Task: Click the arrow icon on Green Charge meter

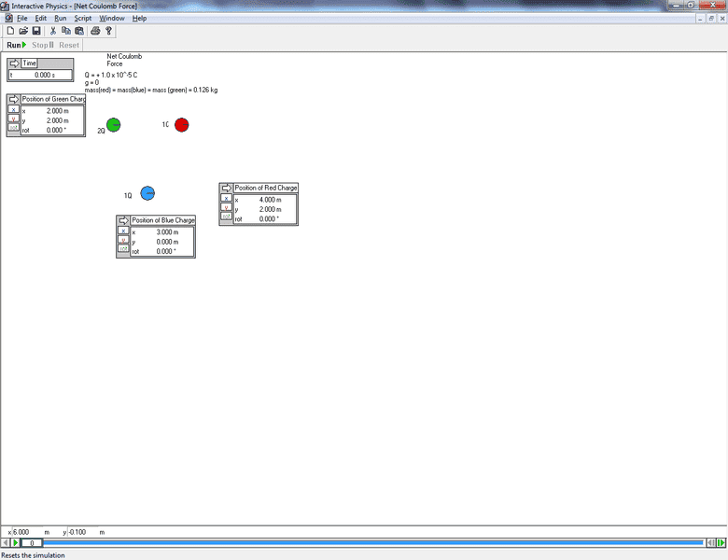Action: (13, 99)
